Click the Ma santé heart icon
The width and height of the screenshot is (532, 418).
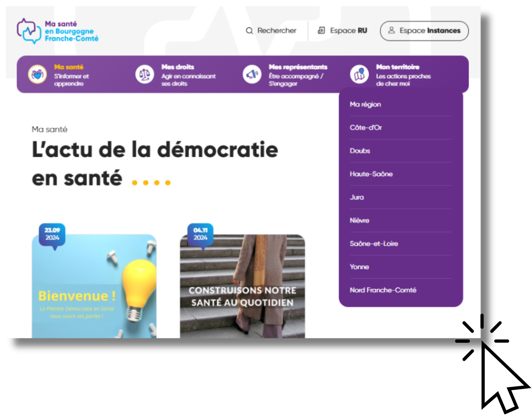coord(37,74)
